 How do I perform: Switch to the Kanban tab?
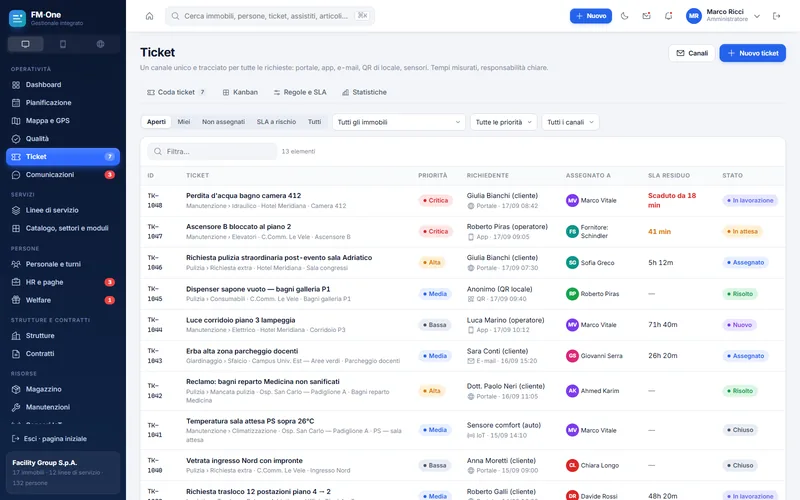tap(240, 92)
